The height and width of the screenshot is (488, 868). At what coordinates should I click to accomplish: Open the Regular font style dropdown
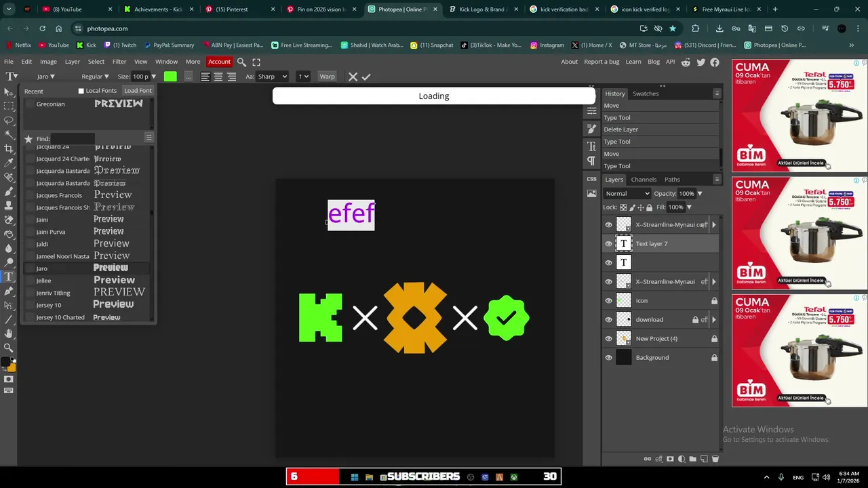95,77
